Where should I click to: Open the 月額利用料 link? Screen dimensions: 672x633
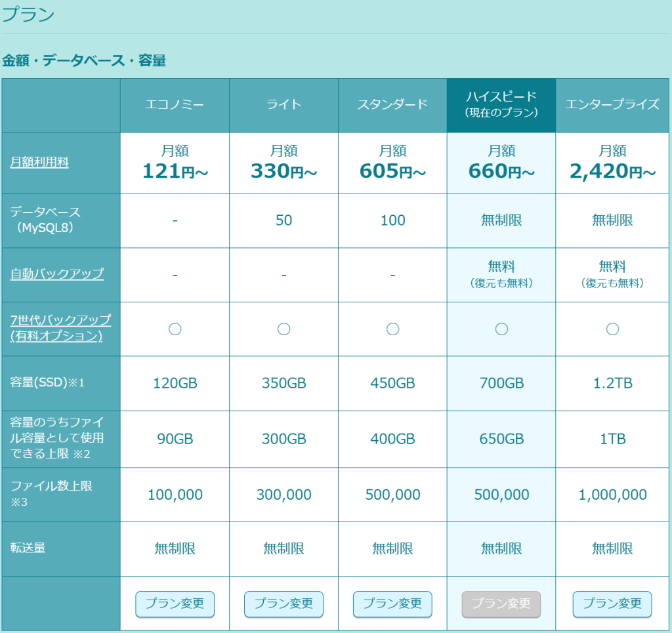[39, 163]
